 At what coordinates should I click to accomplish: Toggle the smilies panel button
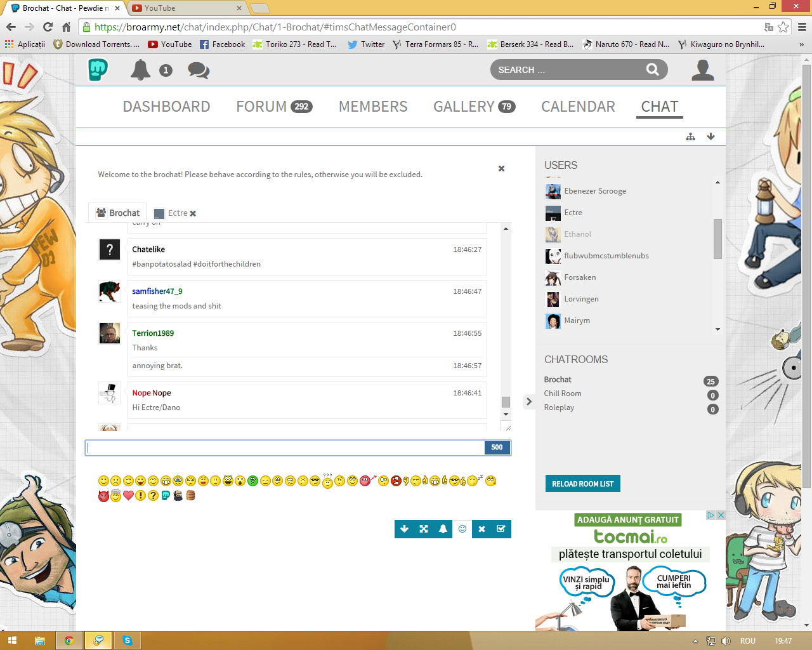tap(462, 529)
